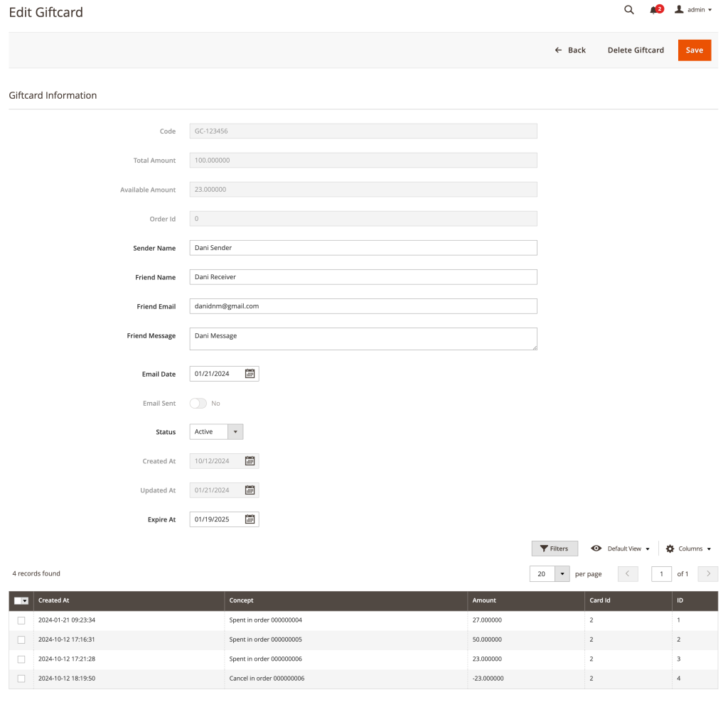Expand the Status dropdown
728x702 pixels.
click(x=235, y=432)
